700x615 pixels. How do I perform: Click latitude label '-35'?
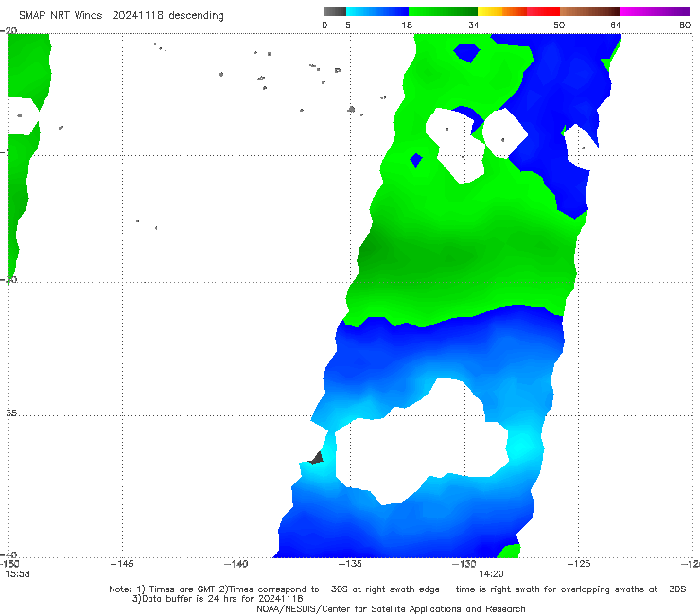tap(9, 413)
